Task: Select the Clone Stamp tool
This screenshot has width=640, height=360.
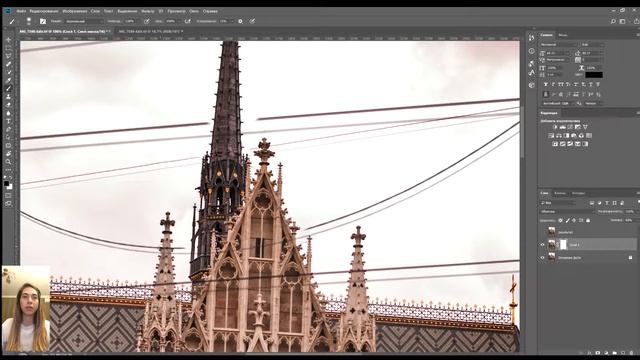Action: tap(8, 97)
